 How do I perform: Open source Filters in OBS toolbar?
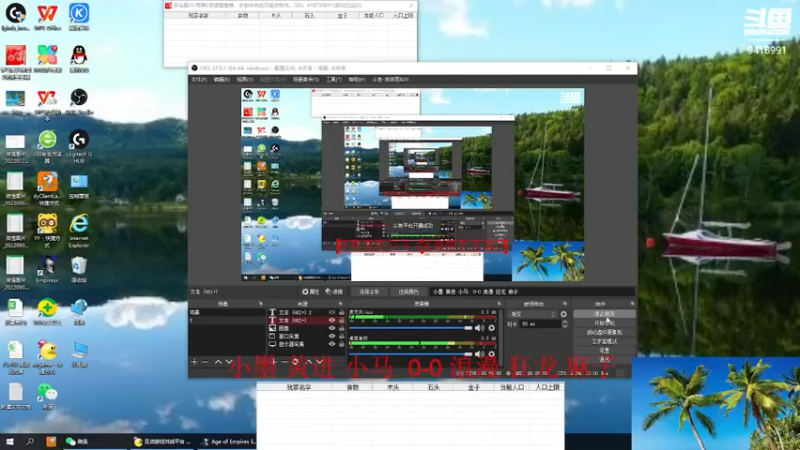tap(334, 292)
